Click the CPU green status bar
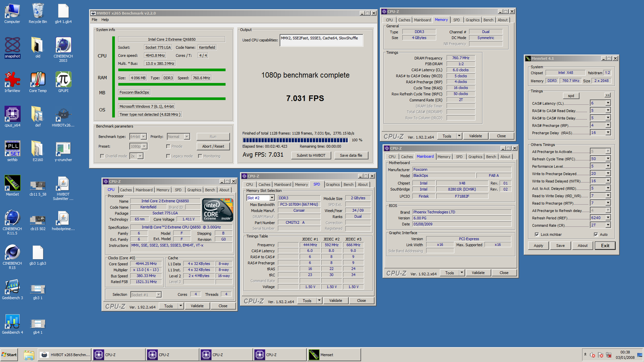 click(x=172, y=70)
